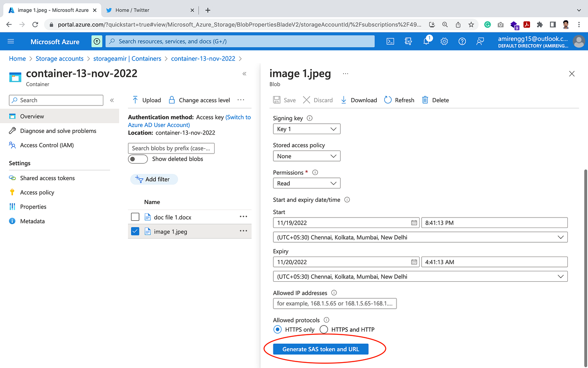Click the upgrade arrow icon beside Microsoft Azure
The width and height of the screenshot is (588, 368).
(x=97, y=41)
